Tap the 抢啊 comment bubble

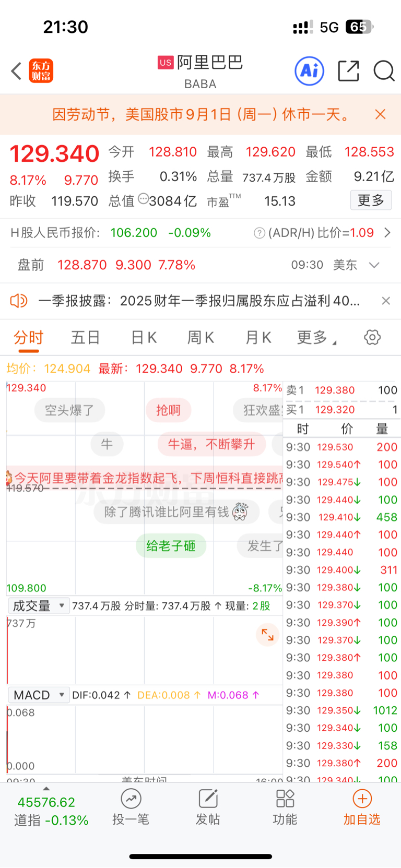click(x=168, y=410)
